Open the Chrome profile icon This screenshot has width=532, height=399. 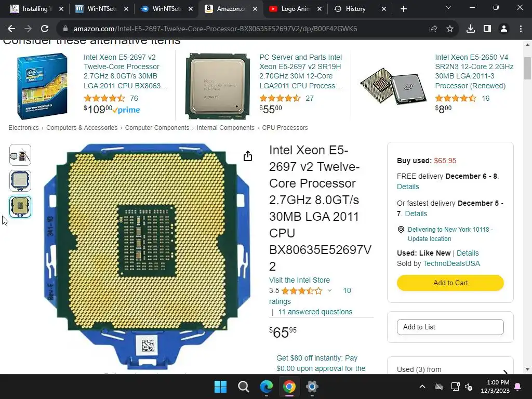[x=504, y=29]
